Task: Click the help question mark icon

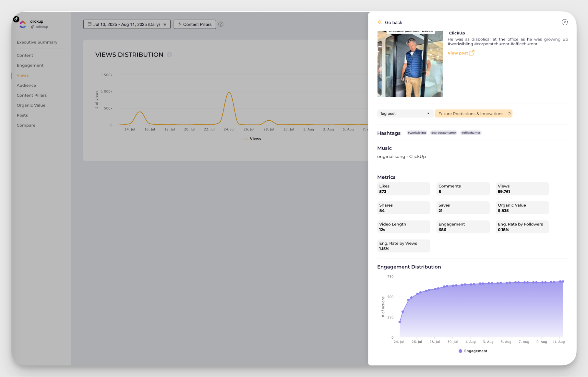Action: coord(221,24)
